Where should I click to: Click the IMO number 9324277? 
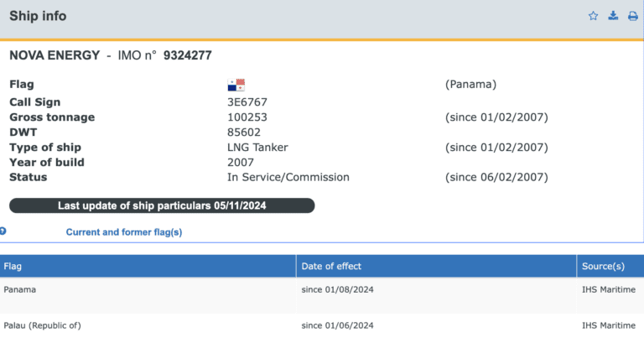pyautogui.click(x=187, y=55)
